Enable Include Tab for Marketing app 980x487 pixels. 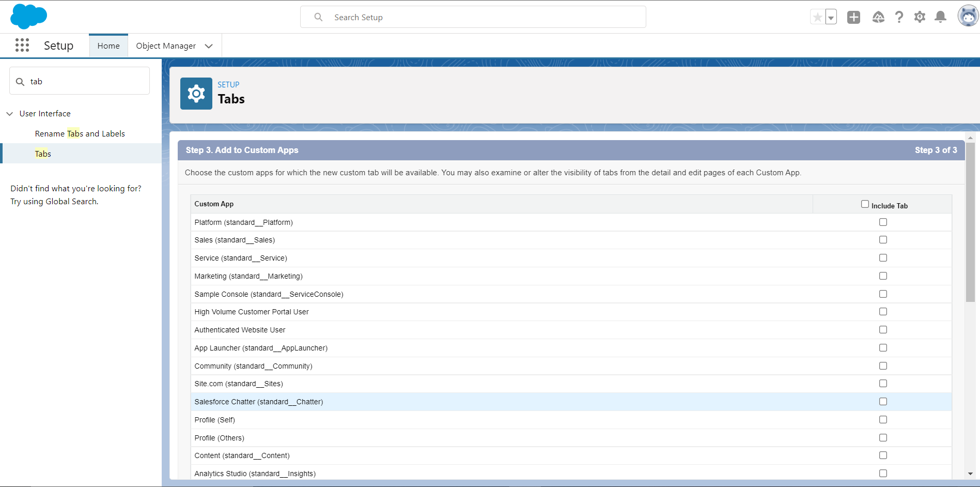(x=883, y=276)
